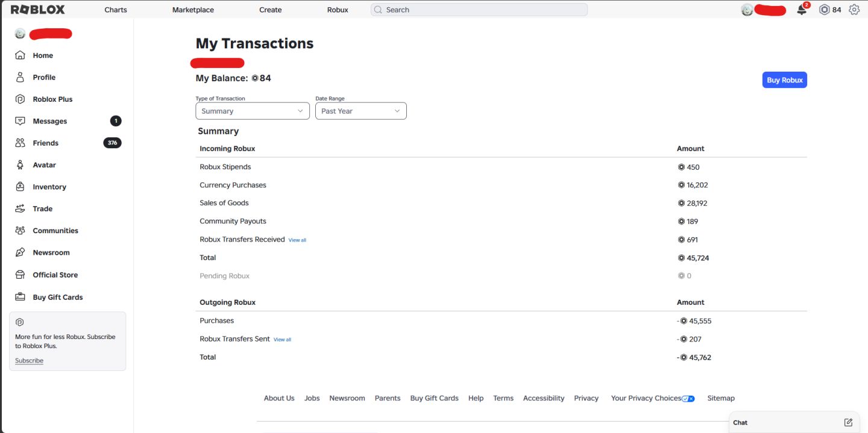868x433 pixels.
Task: Click the footer Buy Gift Cards link
Action: (x=435, y=398)
